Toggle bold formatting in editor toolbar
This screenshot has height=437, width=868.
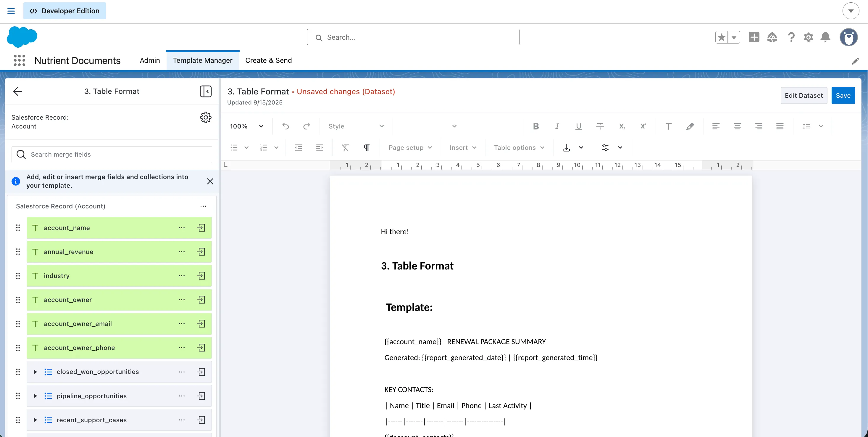[536, 126]
